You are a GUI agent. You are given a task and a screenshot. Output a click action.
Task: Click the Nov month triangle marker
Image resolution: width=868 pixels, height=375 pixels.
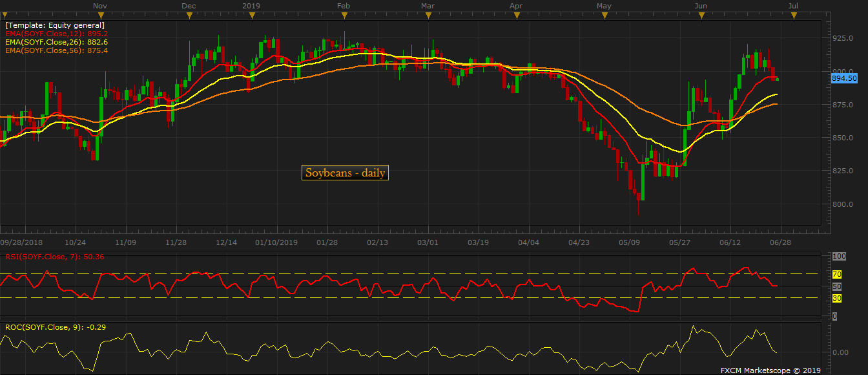(99, 16)
